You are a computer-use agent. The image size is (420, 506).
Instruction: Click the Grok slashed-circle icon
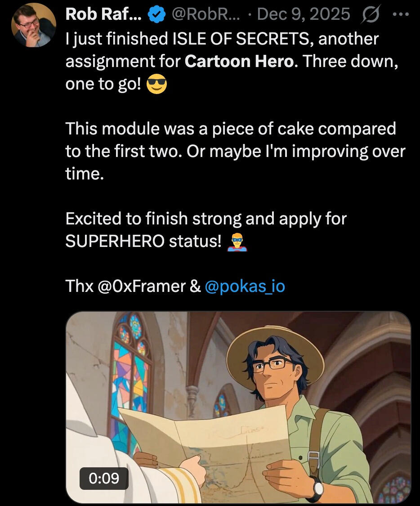pos(371,14)
